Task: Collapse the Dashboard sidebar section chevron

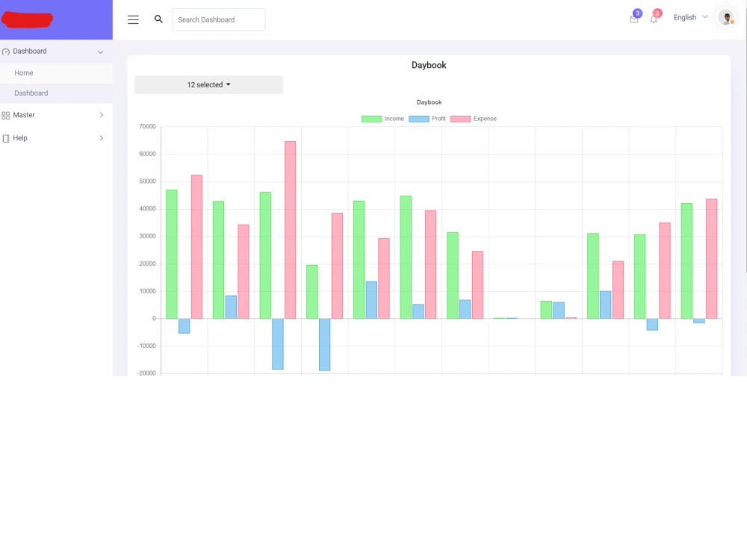Action: click(x=101, y=52)
